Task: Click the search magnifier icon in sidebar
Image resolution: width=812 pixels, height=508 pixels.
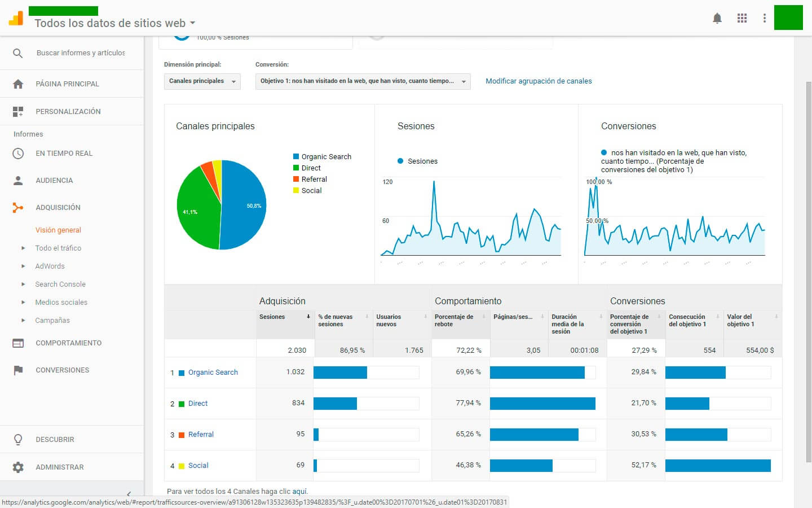Action: [18, 53]
